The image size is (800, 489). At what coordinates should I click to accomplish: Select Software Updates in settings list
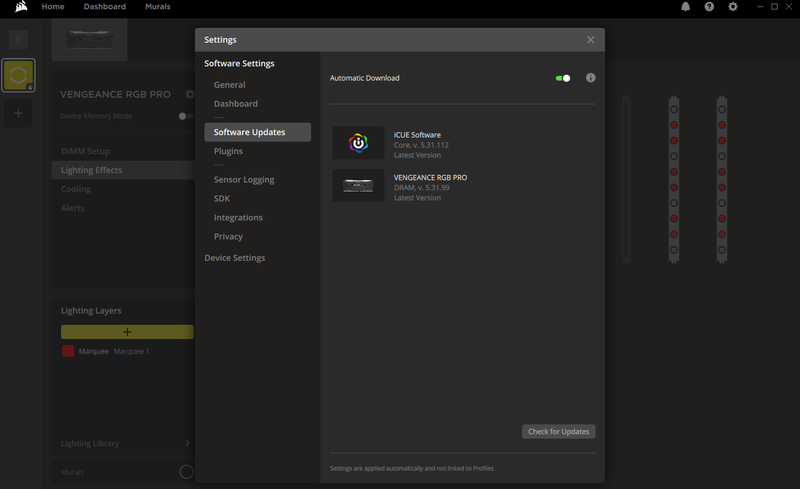(258, 132)
